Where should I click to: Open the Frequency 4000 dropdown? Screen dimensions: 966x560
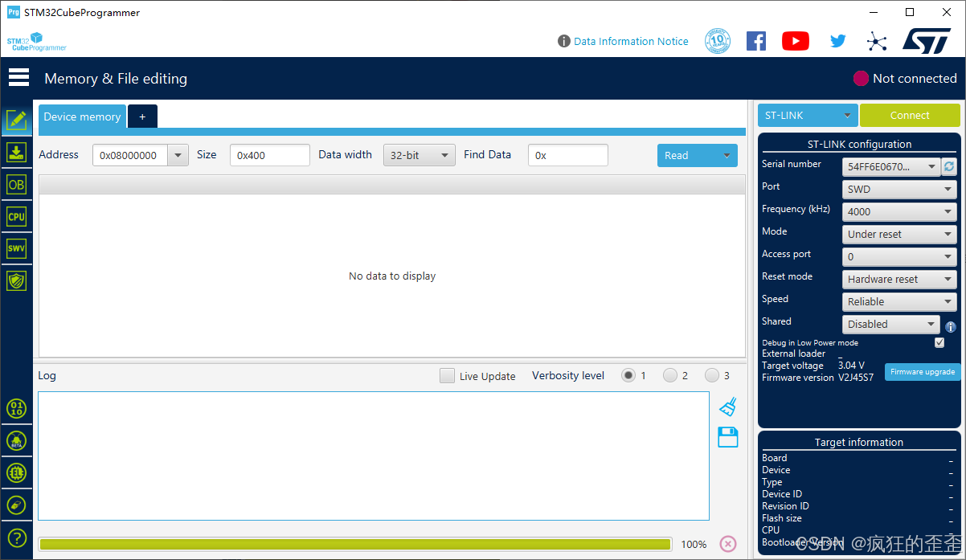[x=899, y=211]
